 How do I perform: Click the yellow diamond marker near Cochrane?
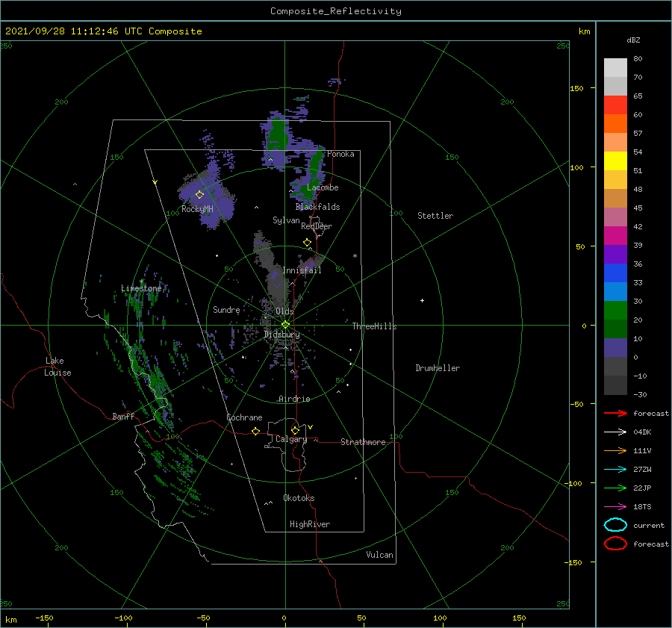pos(255,432)
